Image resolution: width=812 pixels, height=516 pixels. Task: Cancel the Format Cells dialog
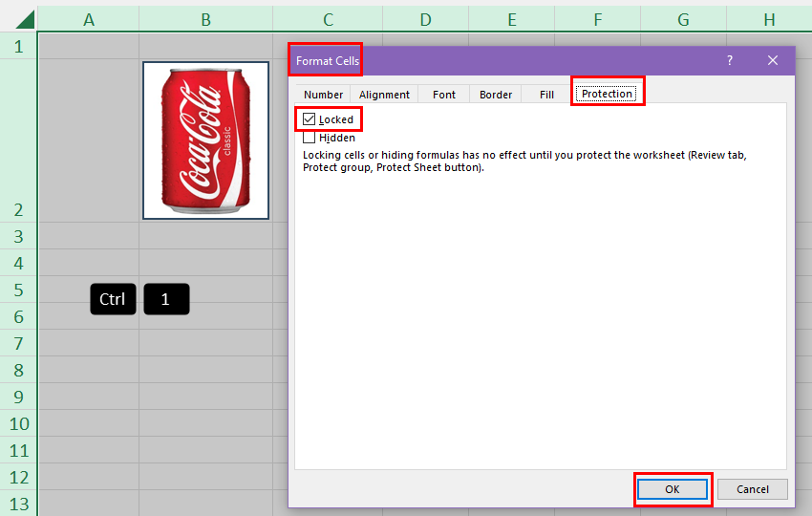(753, 489)
